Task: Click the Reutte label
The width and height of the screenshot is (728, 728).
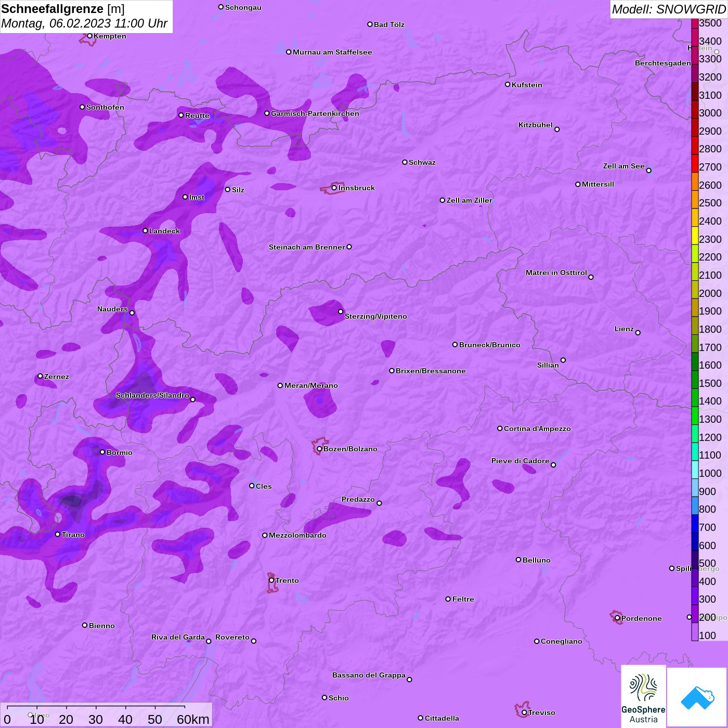Action: pos(197,115)
